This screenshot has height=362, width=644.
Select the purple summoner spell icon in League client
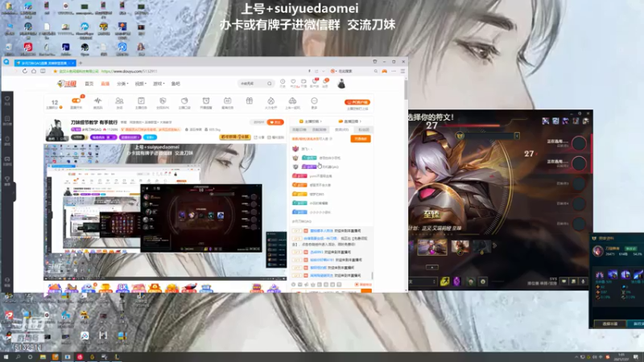[x=456, y=281]
